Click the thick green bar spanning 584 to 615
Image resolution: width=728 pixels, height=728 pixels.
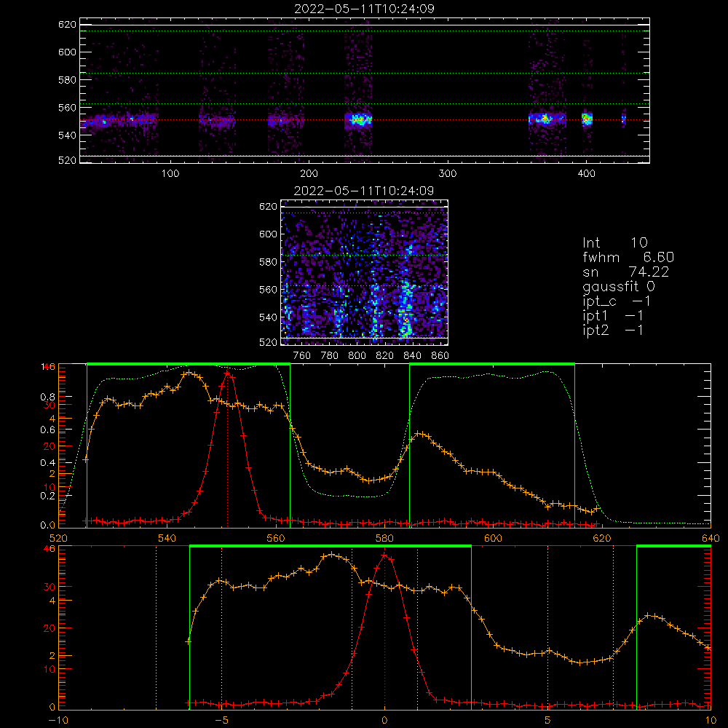[x=492, y=365]
